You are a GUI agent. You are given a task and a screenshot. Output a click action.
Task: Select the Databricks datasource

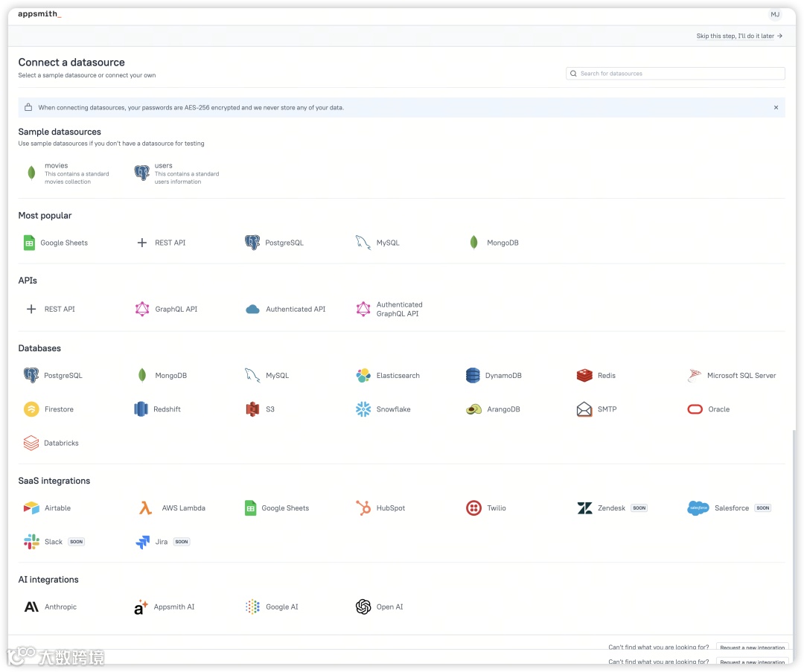tap(51, 443)
